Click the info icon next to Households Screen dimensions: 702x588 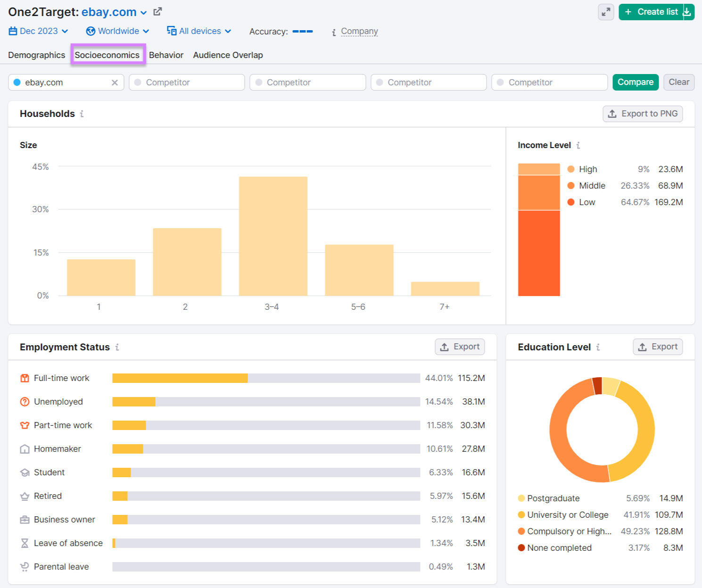click(x=83, y=114)
